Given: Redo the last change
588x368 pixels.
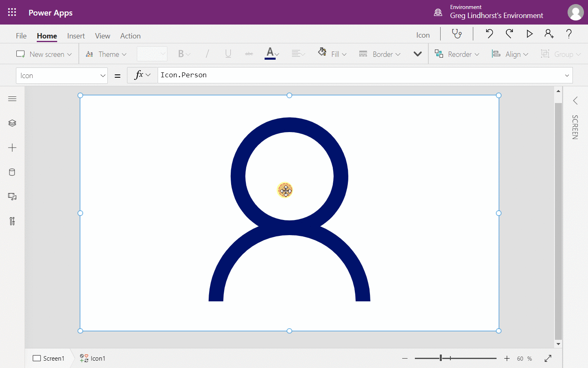Looking at the screenshot, I should [509, 34].
